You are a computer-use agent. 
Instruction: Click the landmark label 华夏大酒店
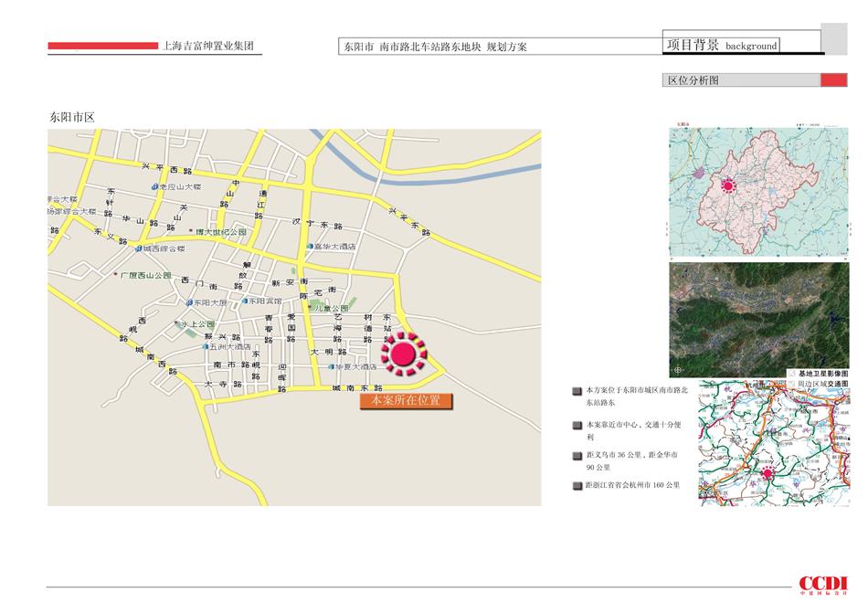click(x=356, y=367)
